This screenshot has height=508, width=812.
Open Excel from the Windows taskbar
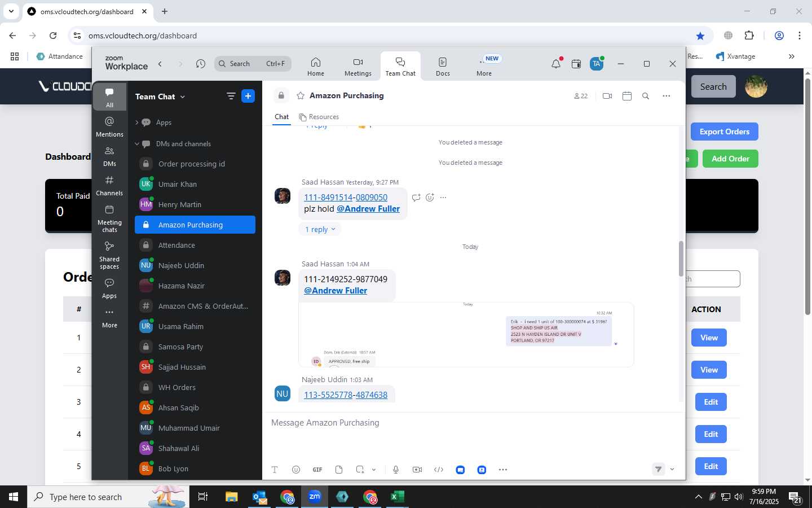(398, 497)
